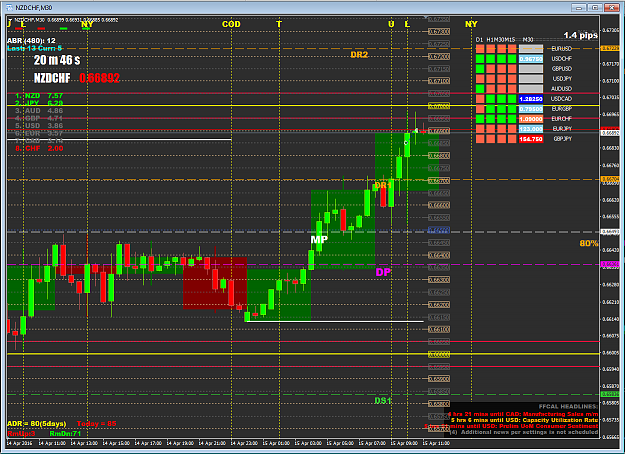Screen dimensions: 625x454
Task: Open the USD Prelim UoM Consumer Sentiment headline
Action: 511,426
